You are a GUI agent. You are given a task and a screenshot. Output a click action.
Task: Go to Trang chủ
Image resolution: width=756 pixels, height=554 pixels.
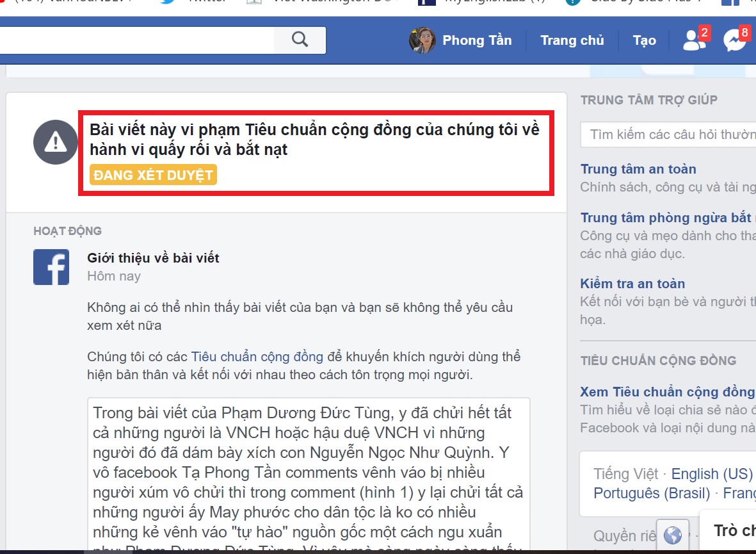[x=572, y=40]
